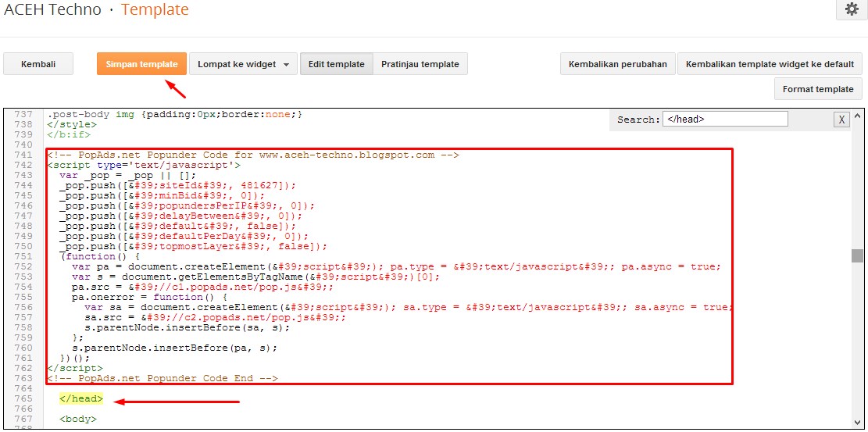Screen dimensions: 868x432
Task: Click the PopAds.net opening comment on line 741
Action: 253,155
